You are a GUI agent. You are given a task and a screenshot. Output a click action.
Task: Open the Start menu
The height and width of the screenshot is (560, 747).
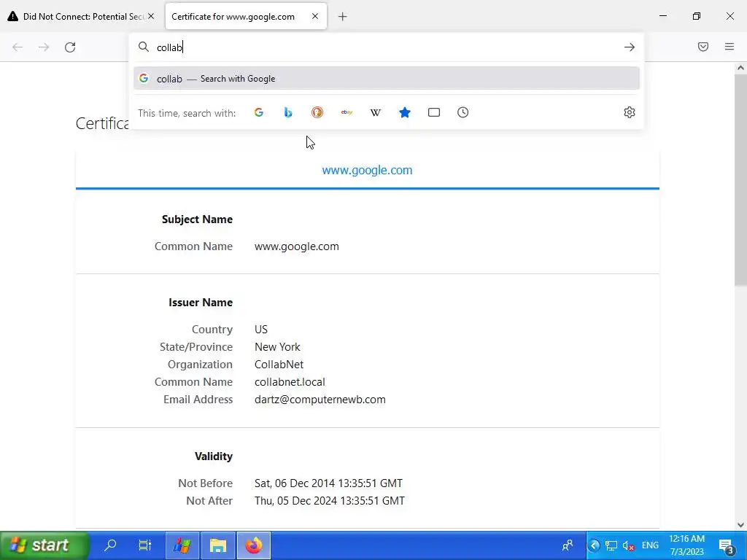coord(44,545)
